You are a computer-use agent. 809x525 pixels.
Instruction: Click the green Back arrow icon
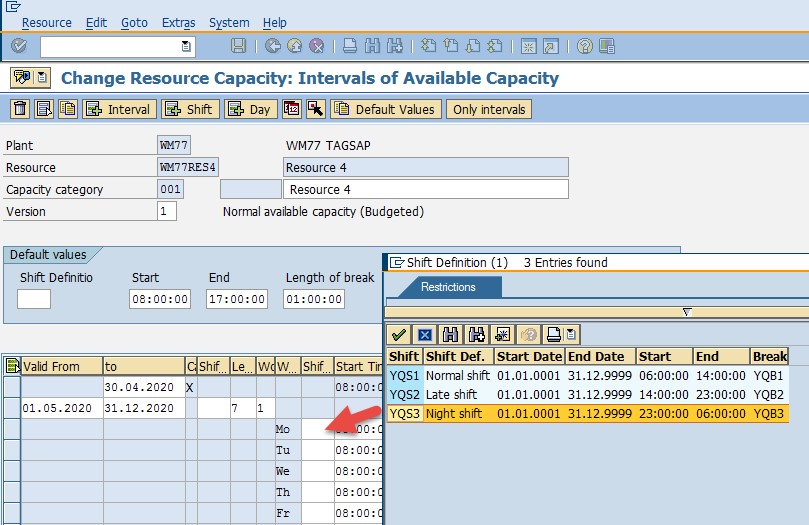click(x=273, y=46)
